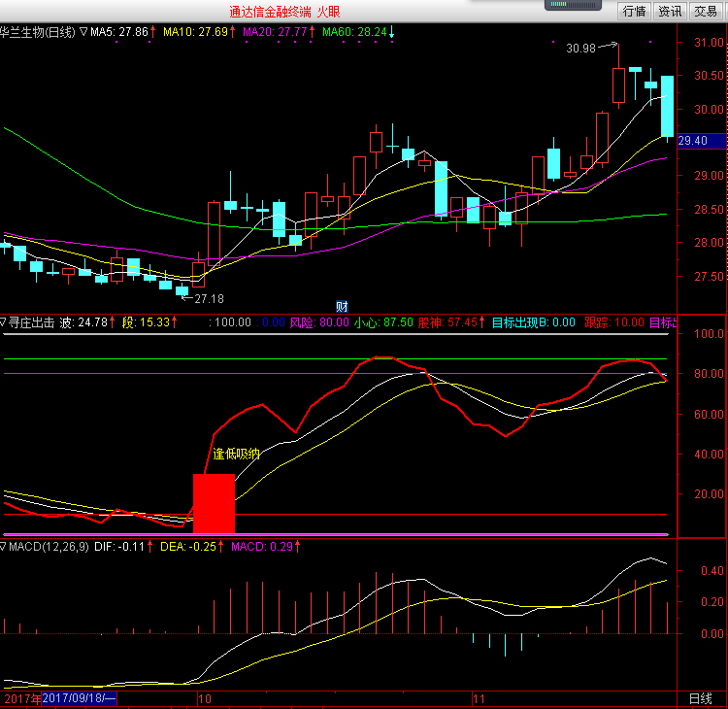
Task: Select the 日线 period button
Action: coord(701,698)
